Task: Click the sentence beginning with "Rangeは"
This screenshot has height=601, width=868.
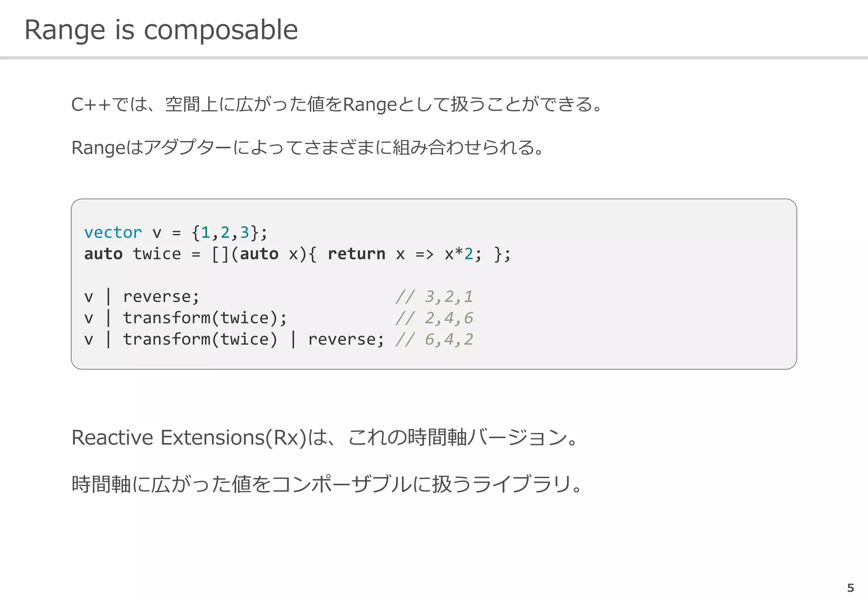Action: [x=308, y=147]
